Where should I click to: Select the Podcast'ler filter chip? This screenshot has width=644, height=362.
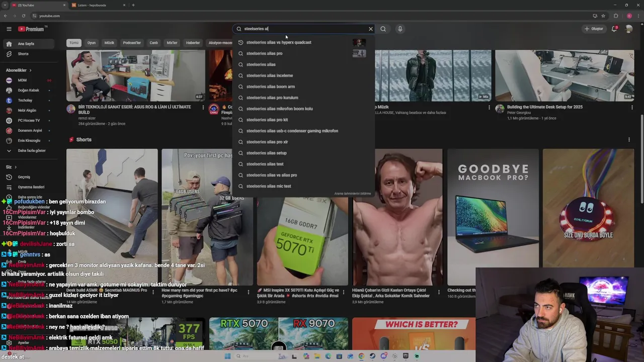coord(132,43)
